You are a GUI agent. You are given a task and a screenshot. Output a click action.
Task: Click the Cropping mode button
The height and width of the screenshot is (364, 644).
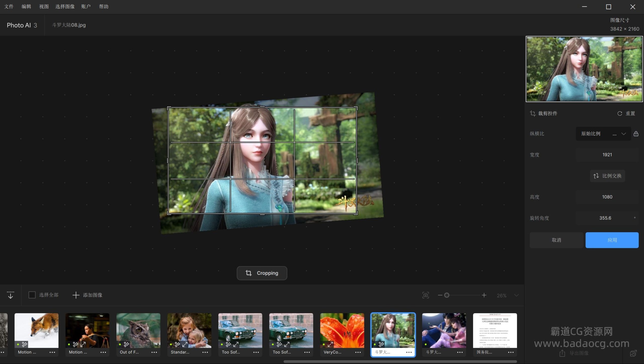click(262, 273)
